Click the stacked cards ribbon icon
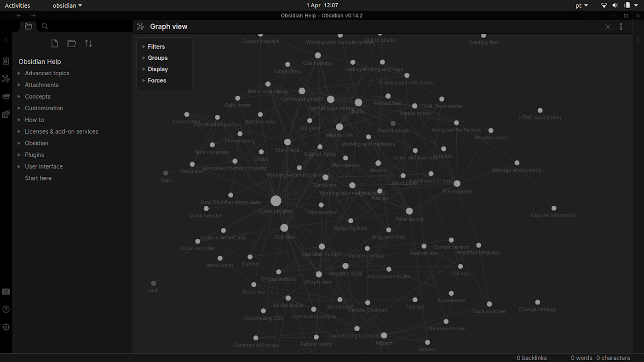 pyautogui.click(x=6, y=96)
